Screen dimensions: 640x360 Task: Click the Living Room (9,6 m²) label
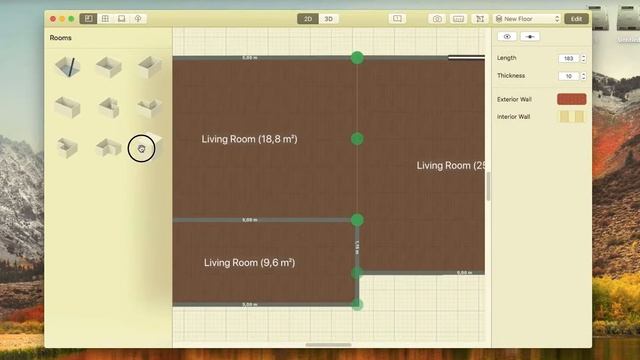[x=249, y=263]
